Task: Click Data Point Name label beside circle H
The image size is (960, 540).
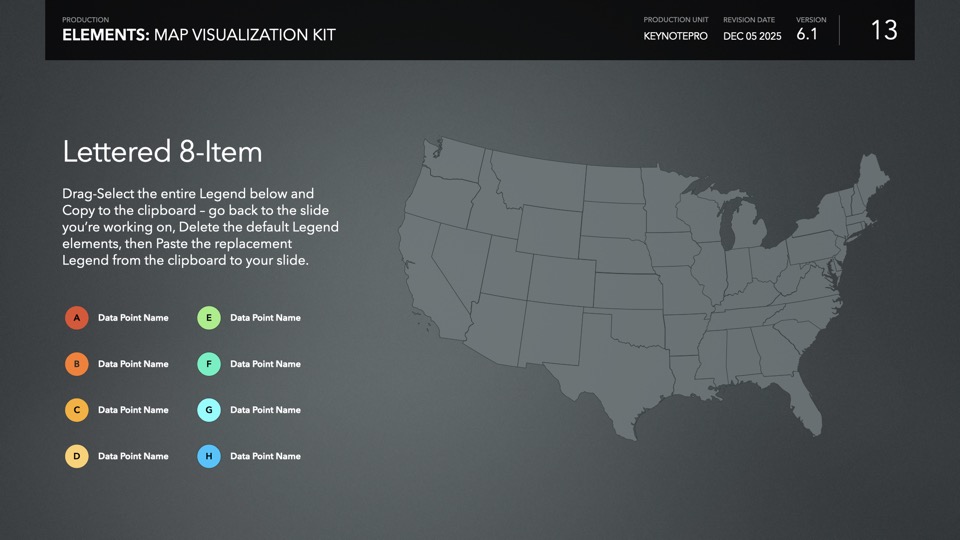Action: pos(265,456)
